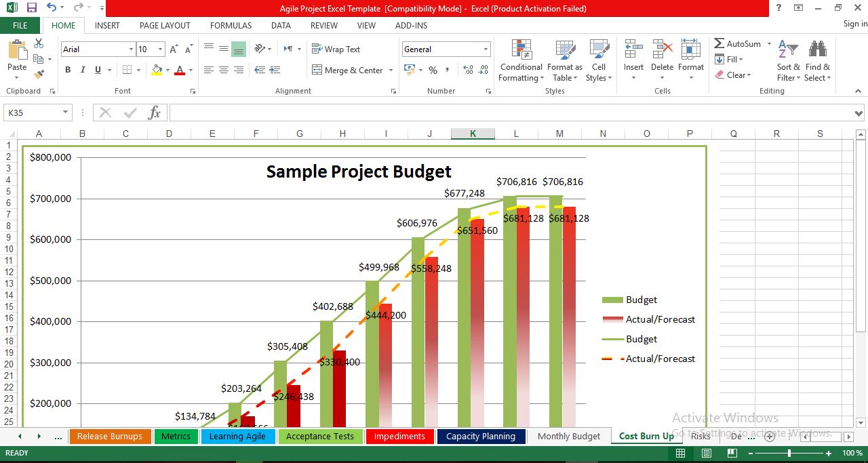Image resolution: width=868 pixels, height=463 pixels.
Task: Open the Capacity Planning sheet tab
Action: pos(481,436)
